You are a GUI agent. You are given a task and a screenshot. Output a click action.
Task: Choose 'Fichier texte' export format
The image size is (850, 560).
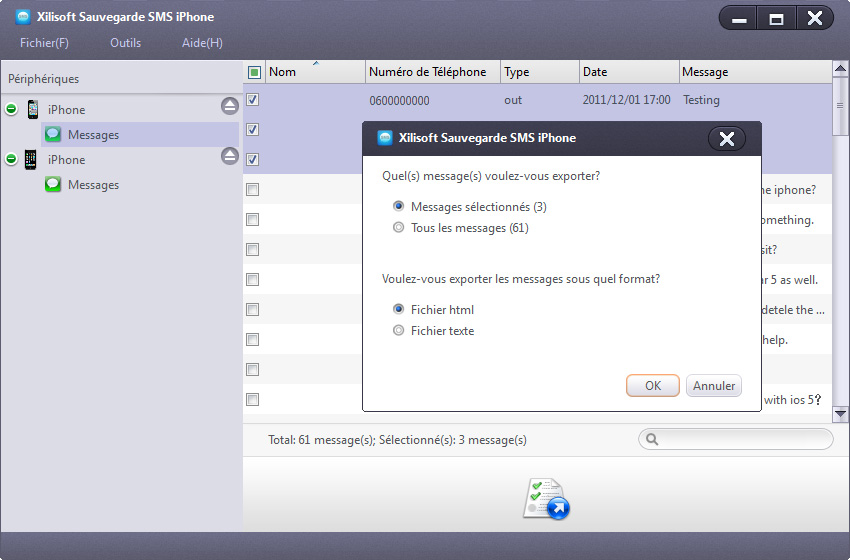coord(398,330)
